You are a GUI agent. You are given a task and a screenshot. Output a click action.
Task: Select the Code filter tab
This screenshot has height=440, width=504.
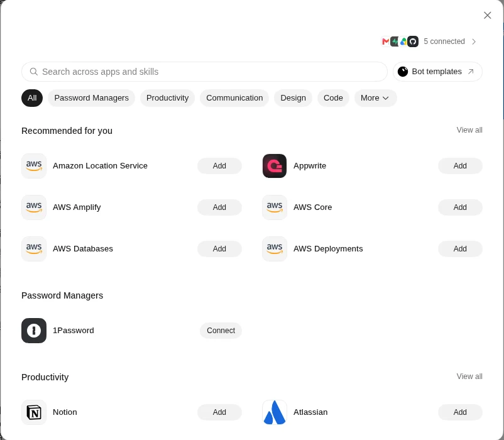coord(333,98)
